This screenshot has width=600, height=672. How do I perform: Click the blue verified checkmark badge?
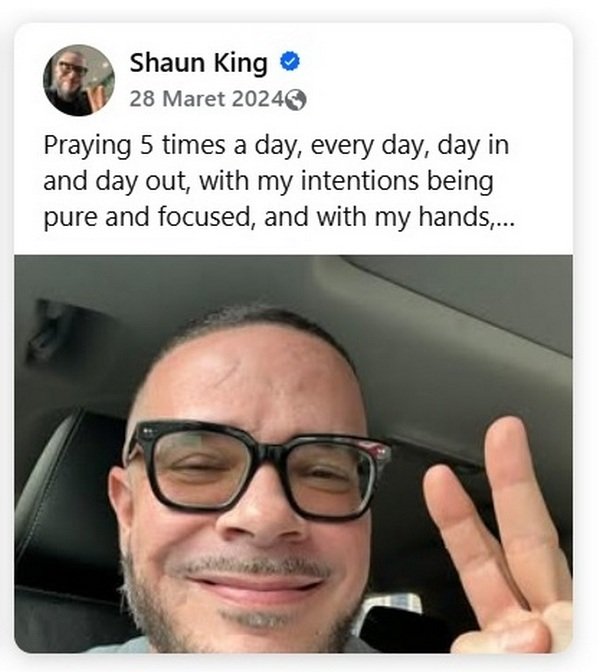click(x=290, y=62)
